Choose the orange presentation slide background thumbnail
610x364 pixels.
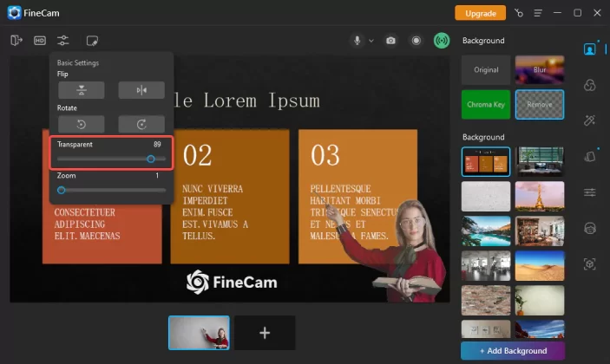point(486,161)
